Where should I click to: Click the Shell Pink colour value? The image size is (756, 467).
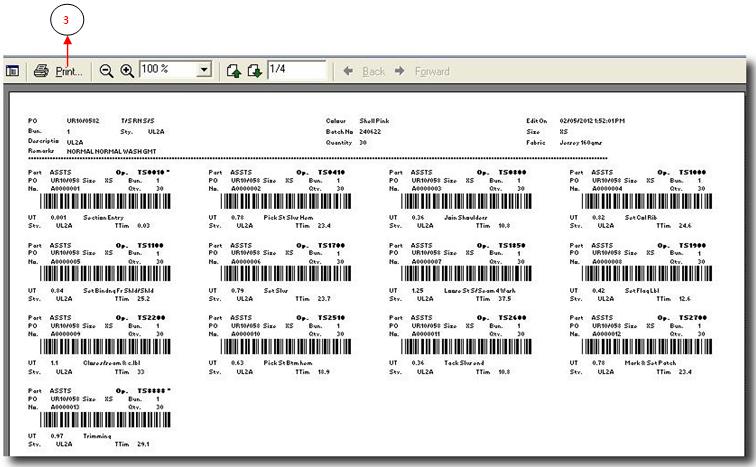(373, 121)
